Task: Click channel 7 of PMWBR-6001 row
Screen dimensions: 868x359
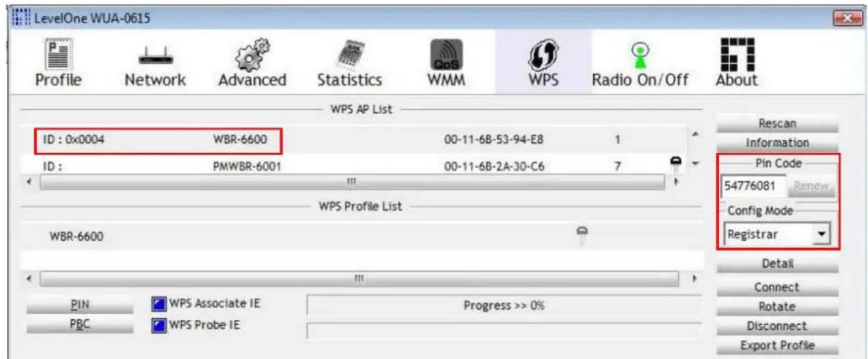Action: [x=617, y=165]
